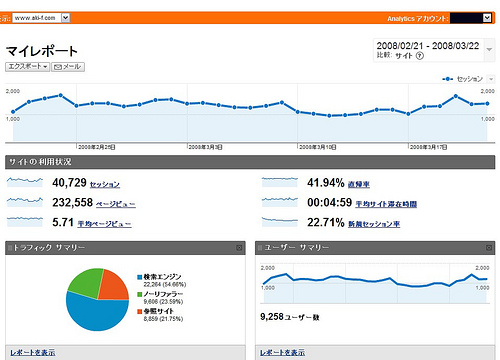Click the トラフィック サマリー panel drag handle
The width and height of the screenshot is (500, 360).
pos(10,248)
